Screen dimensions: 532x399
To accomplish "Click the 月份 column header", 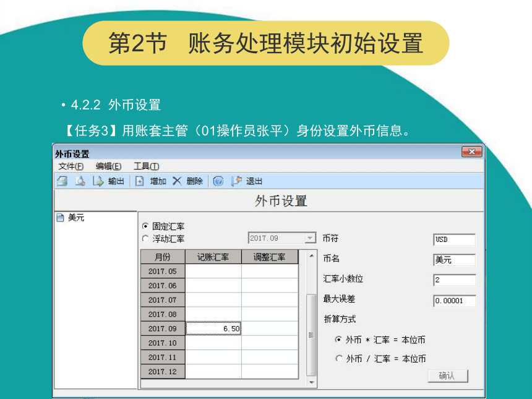I will [x=163, y=257].
